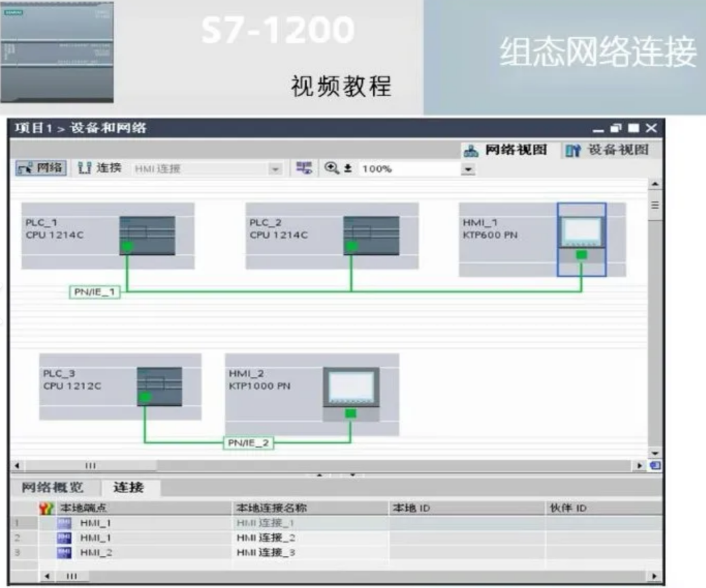Select the PLC_2 CPU 1214C device image
Image resolution: width=706 pixels, height=588 pixels.
click(x=371, y=235)
